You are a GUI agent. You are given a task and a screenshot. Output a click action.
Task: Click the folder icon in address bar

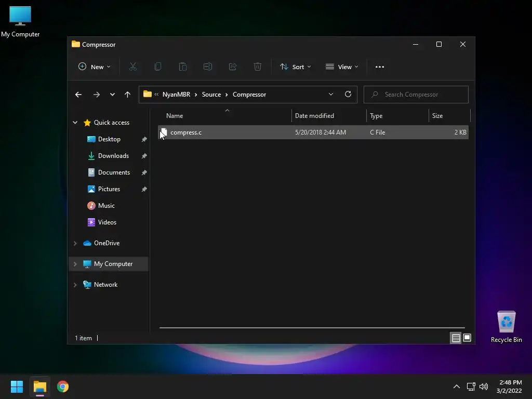click(x=147, y=94)
